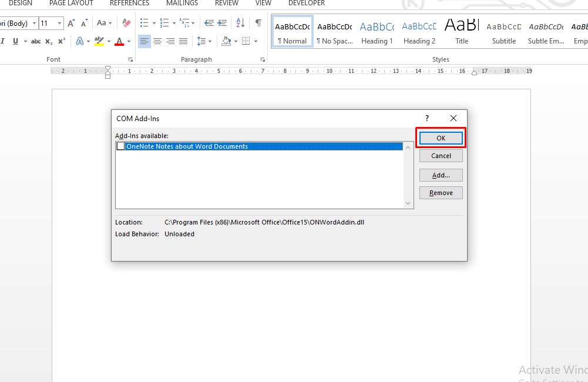
Task: Toggle underline formatting
Action: click(16, 41)
